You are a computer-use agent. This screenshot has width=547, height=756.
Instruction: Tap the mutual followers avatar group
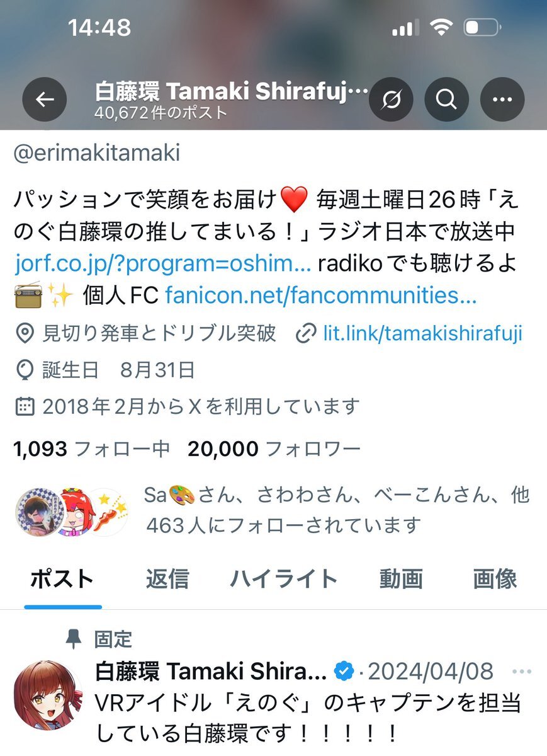point(72,512)
